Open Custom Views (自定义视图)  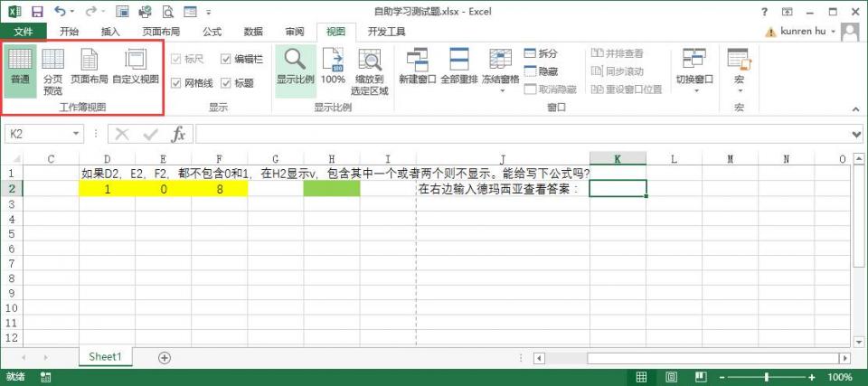(x=135, y=71)
